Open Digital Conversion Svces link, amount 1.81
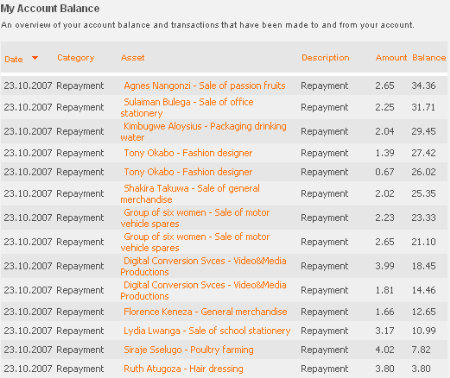The width and height of the screenshot is (450, 378). 203,290
